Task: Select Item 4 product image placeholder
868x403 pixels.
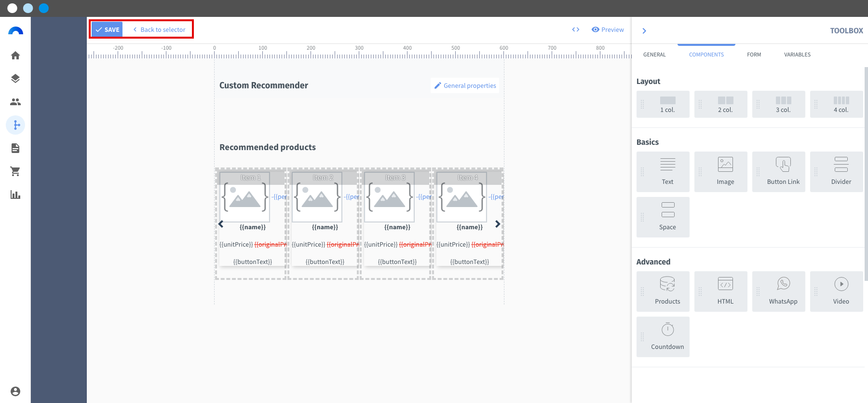Action: tap(461, 197)
